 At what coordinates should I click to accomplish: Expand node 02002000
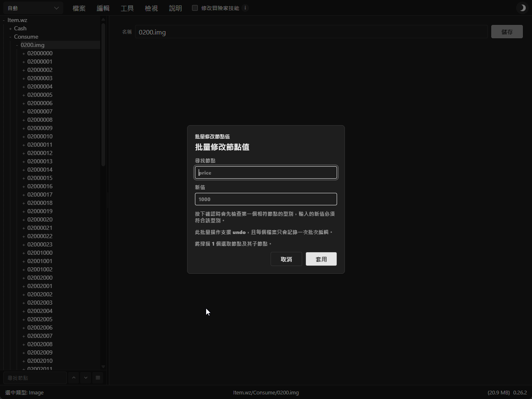pyautogui.click(x=24, y=278)
